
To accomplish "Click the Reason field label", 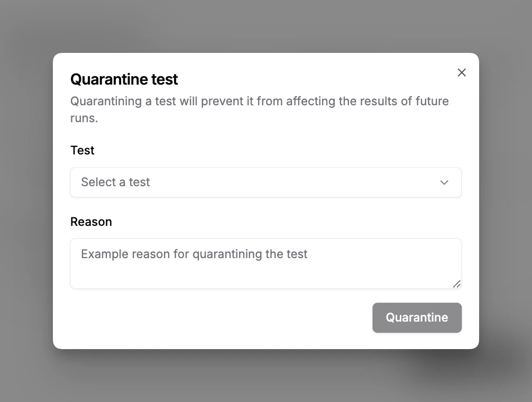I will point(91,222).
